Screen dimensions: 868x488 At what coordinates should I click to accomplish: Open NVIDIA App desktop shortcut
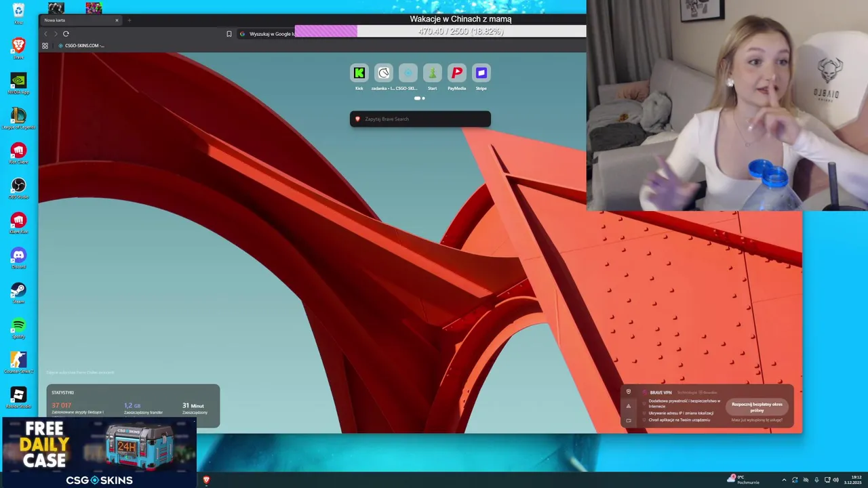tap(18, 83)
